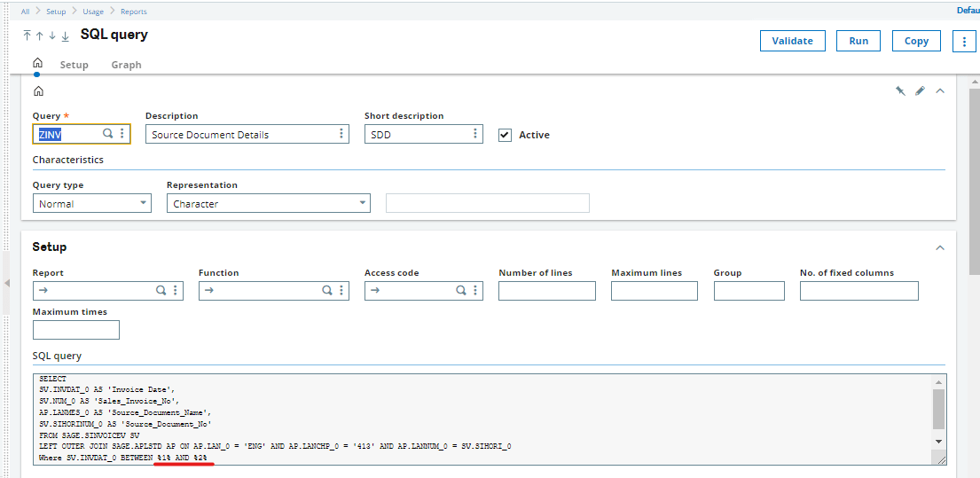Click the 'SELECT' line in SQL query
The width and height of the screenshot is (980, 478).
point(52,379)
